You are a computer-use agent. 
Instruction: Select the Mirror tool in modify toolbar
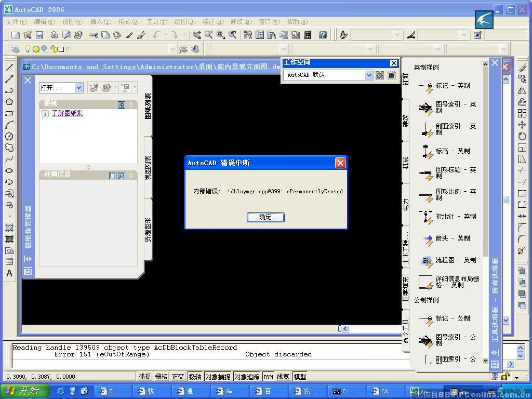[522, 90]
